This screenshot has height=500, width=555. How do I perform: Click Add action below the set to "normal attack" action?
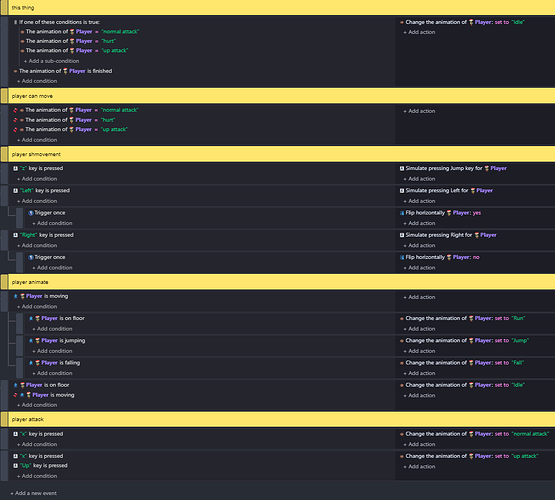[419, 444]
